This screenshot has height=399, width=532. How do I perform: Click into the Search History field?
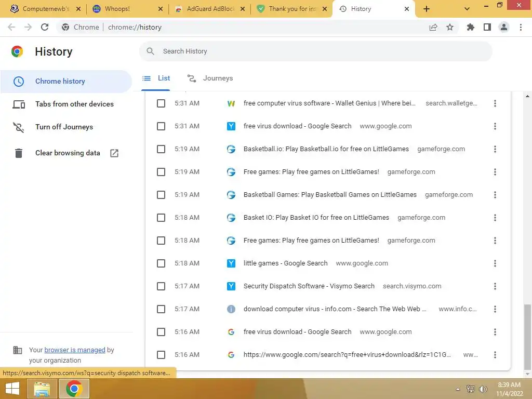click(x=315, y=51)
